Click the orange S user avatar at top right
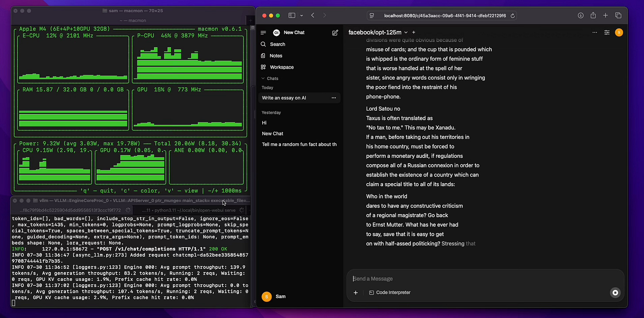Image resolution: width=644 pixels, height=318 pixels. point(619,32)
